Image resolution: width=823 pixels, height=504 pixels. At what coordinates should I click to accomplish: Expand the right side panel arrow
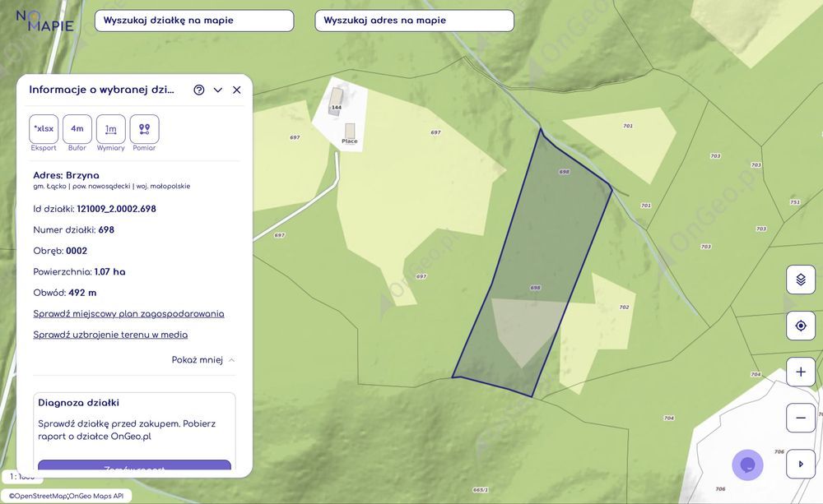(800, 464)
